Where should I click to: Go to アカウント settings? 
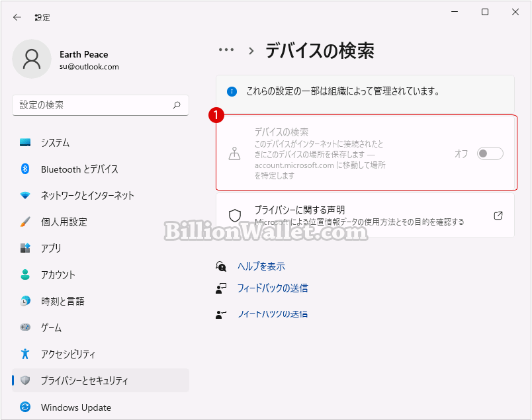pyautogui.click(x=101, y=274)
